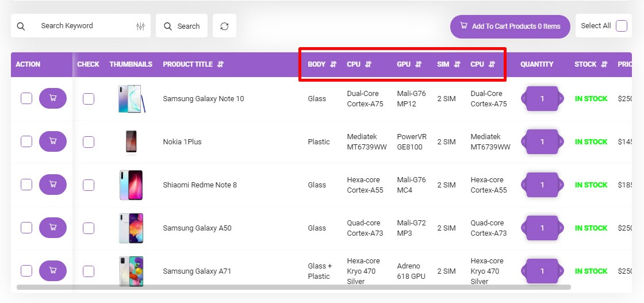Toggle the Select All checkbox

(x=622, y=26)
